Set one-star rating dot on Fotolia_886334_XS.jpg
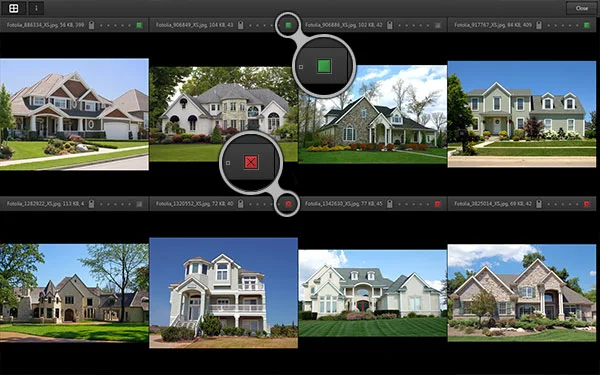The image size is (600, 375). pos(101,25)
